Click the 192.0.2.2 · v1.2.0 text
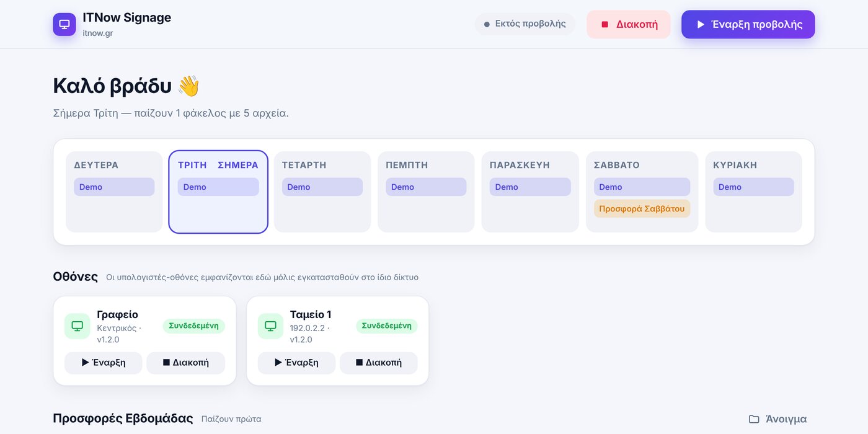Screen dimensions: 868x434 (310, 334)
